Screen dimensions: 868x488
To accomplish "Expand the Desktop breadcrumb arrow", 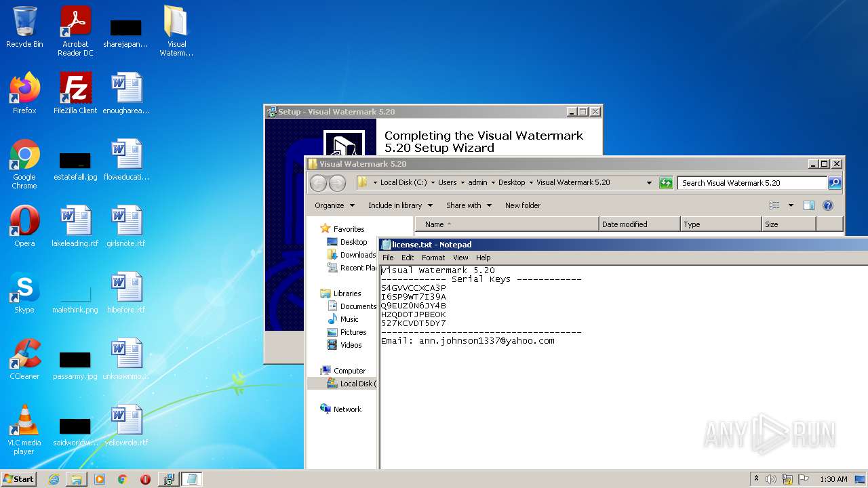I will click(x=530, y=183).
